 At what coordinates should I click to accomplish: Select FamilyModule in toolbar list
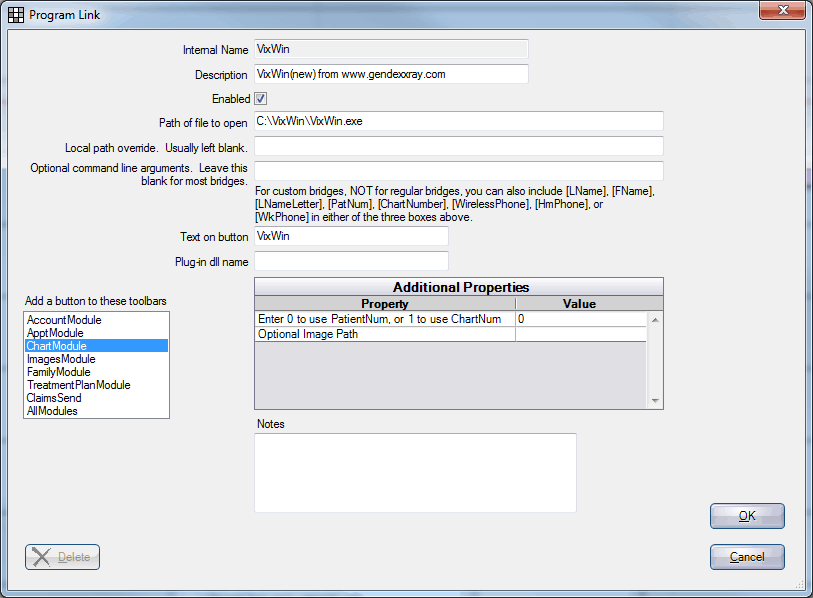pyautogui.click(x=96, y=372)
